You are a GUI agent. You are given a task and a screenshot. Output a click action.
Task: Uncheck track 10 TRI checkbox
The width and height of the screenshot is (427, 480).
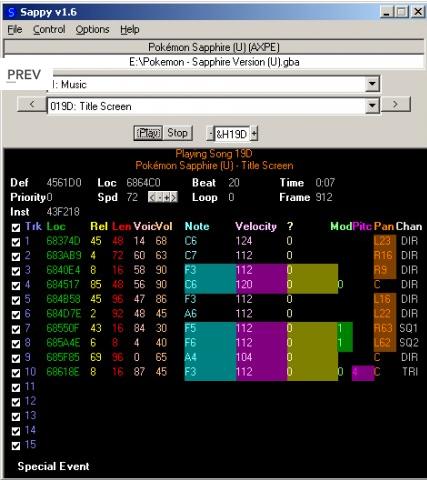click(x=16, y=373)
